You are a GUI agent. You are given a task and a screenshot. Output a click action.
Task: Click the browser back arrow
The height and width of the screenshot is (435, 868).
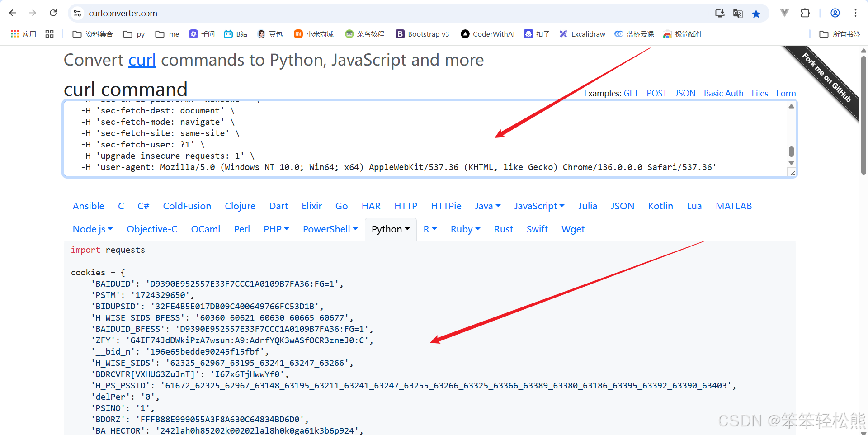(x=13, y=13)
